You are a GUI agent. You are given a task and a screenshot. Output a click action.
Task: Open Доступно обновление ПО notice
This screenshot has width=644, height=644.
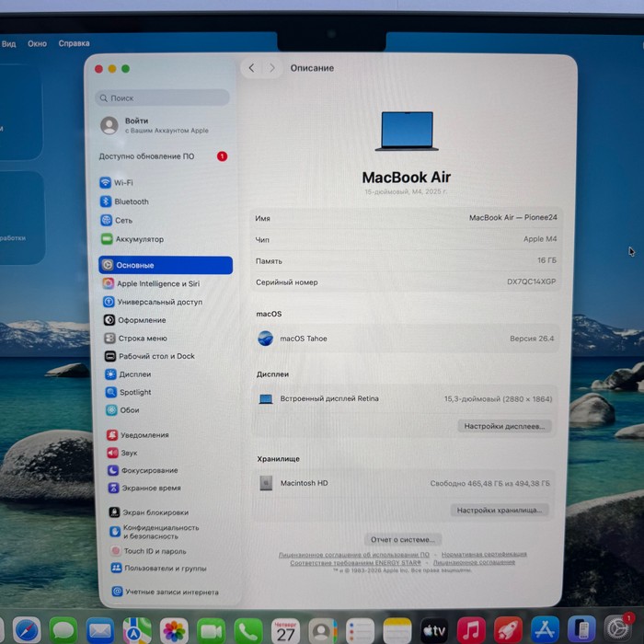[163, 156]
